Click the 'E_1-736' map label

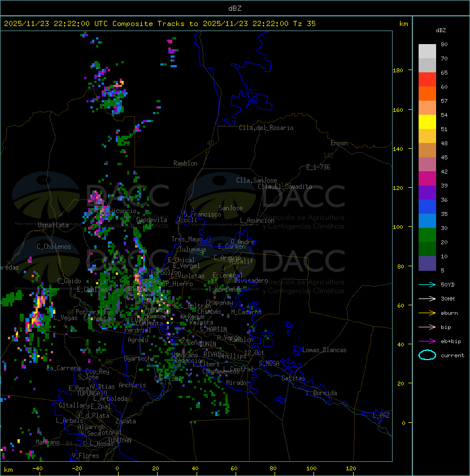pyautogui.click(x=318, y=167)
